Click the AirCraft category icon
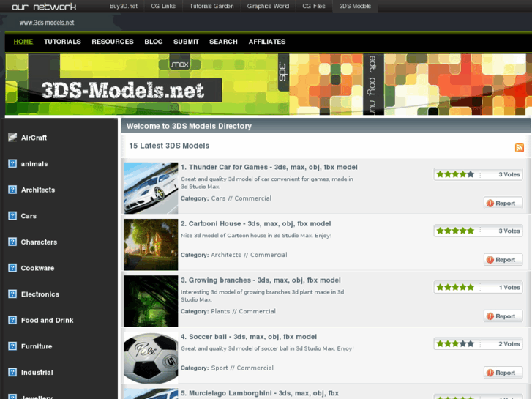 12,138
